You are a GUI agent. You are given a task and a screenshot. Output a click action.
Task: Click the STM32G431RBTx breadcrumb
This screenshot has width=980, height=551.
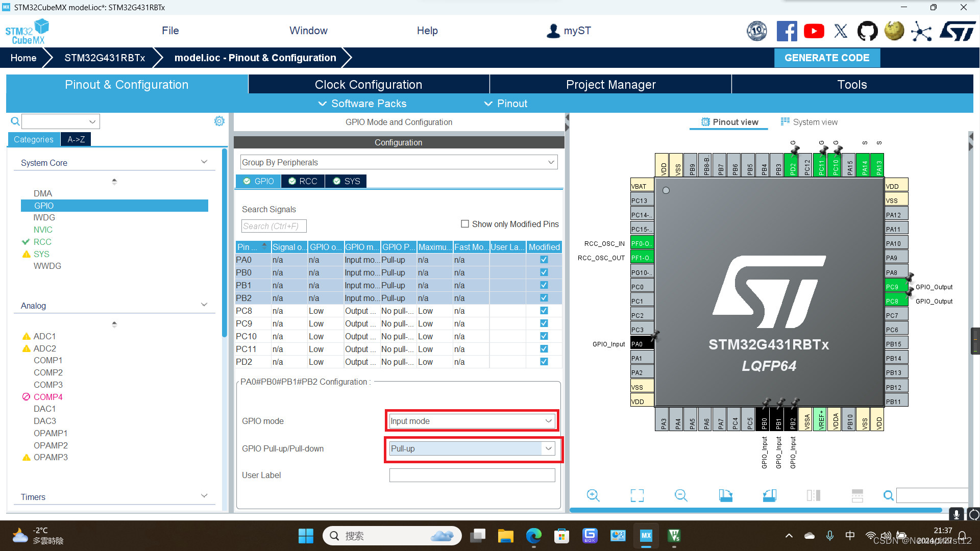click(105, 58)
